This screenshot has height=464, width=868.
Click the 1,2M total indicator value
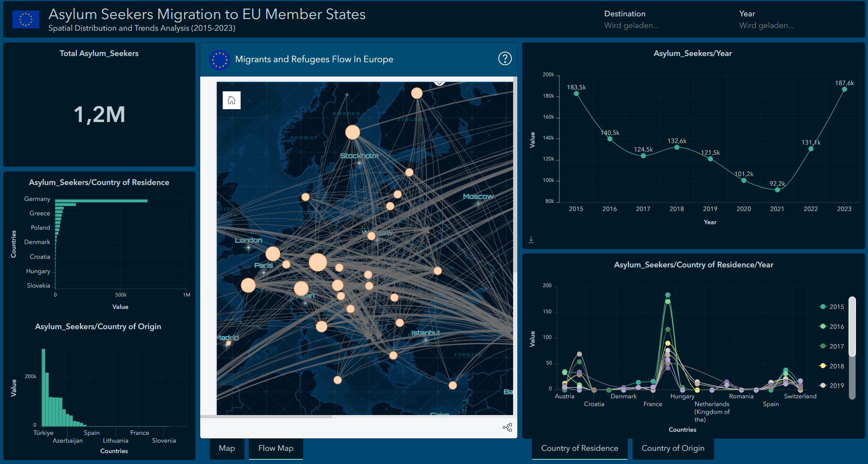click(100, 114)
